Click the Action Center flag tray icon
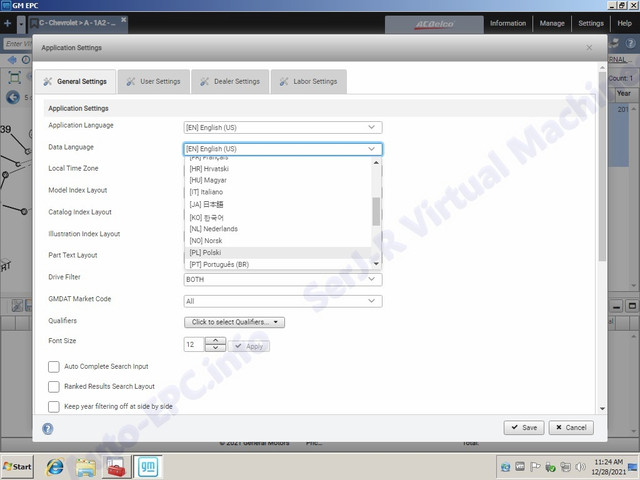 coord(535,467)
